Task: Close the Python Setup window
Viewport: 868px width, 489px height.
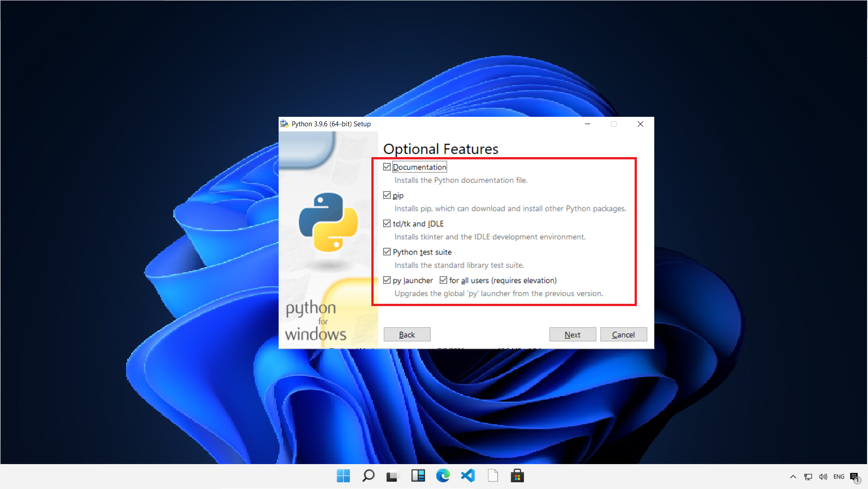Action: point(640,124)
